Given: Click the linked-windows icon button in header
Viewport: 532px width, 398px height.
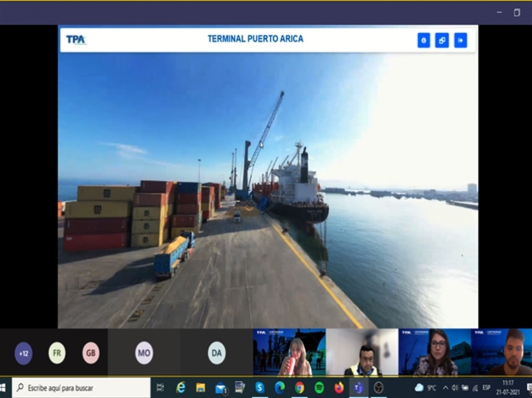Looking at the screenshot, I should pyautogui.click(x=442, y=41).
